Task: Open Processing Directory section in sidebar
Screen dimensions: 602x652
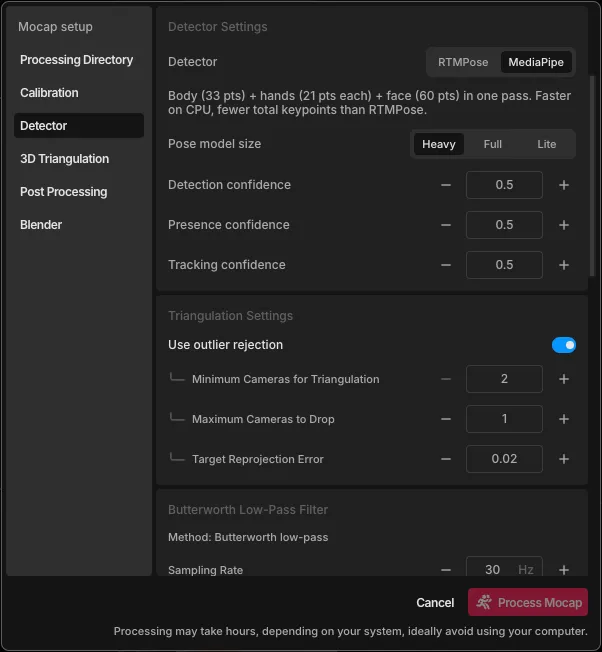Action: 79,59
